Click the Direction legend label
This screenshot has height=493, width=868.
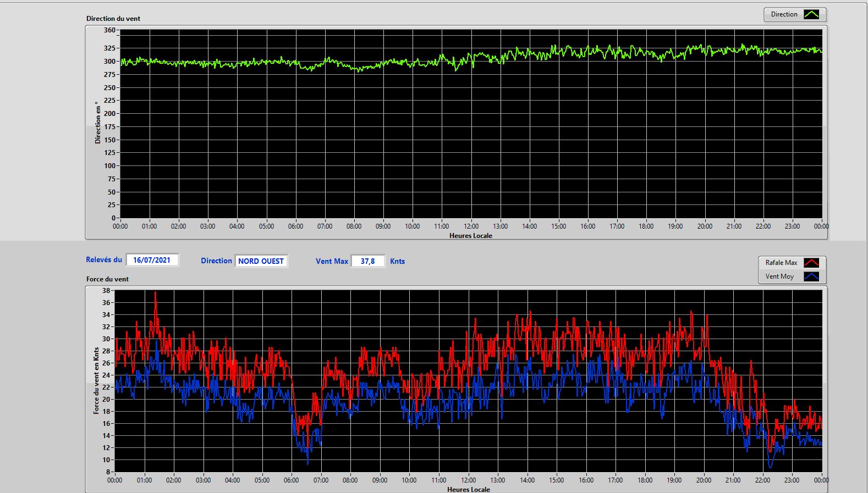pyautogui.click(x=784, y=14)
